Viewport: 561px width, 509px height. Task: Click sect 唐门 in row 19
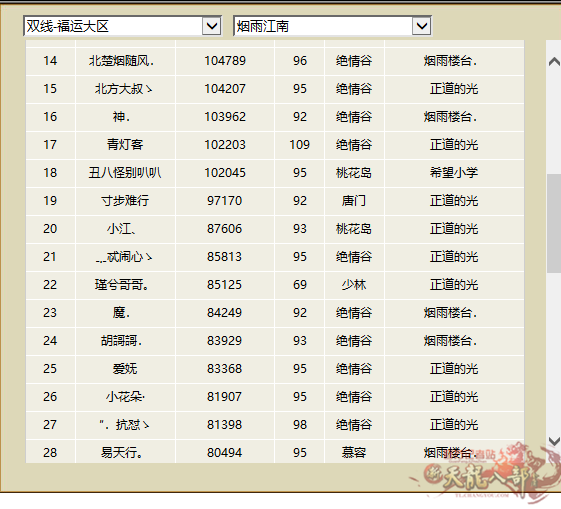tap(354, 201)
